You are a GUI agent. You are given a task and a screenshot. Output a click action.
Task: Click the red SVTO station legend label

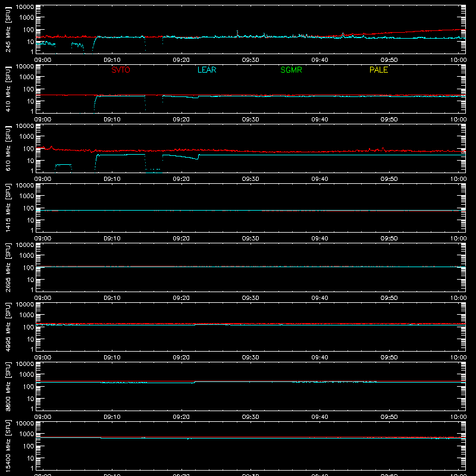point(121,70)
